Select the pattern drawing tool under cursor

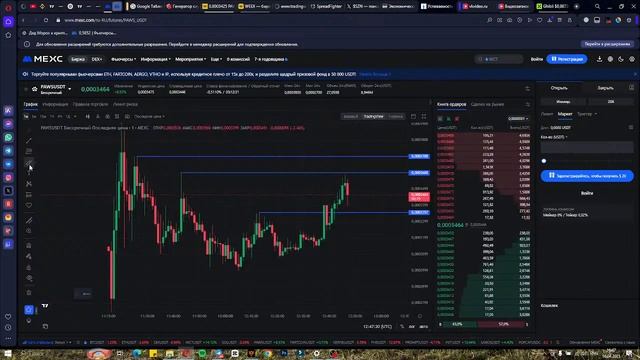coord(29,162)
